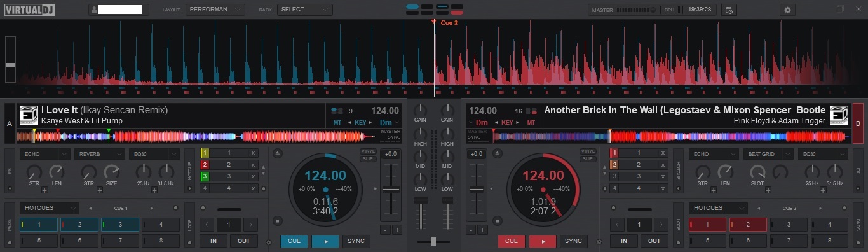Viewport: 868px width, 252px height.
Task: Set loop IN point on deck B
Action: 624,241
